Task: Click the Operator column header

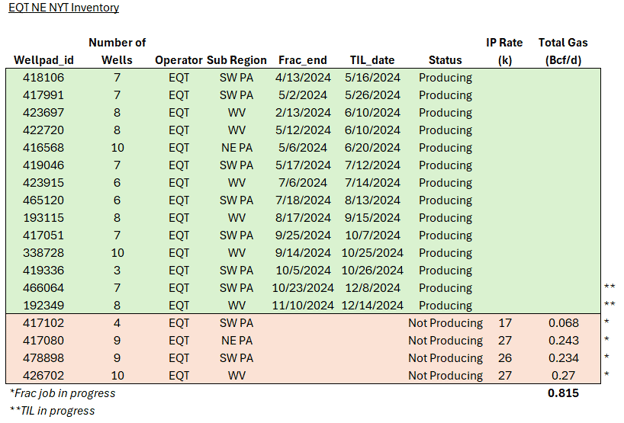Action: (179, 60)
